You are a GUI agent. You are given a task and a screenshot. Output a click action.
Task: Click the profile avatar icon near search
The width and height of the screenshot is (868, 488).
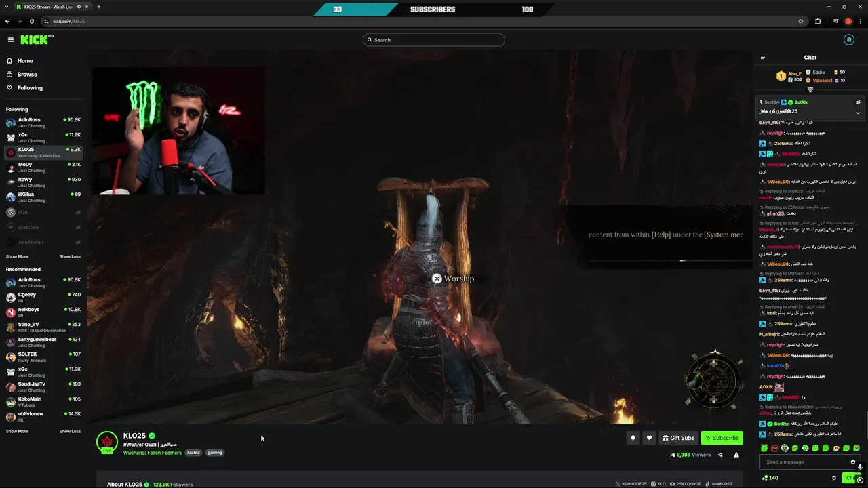(848, 40)
